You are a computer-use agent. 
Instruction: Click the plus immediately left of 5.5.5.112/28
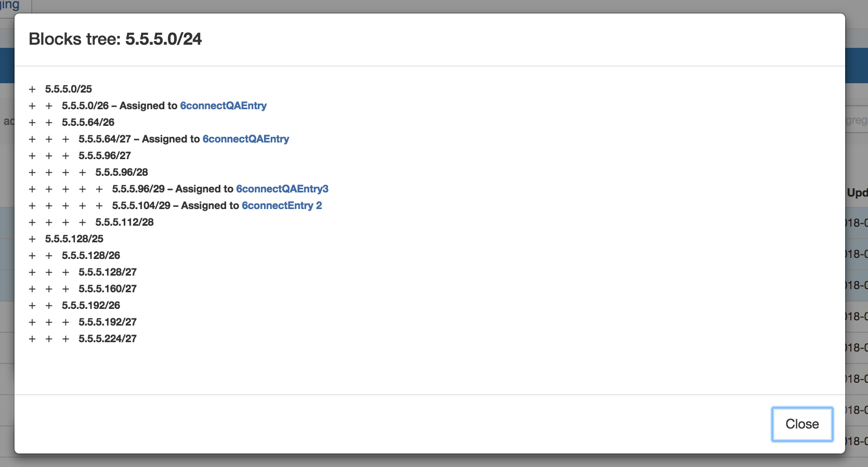click(x=82, y=223)
